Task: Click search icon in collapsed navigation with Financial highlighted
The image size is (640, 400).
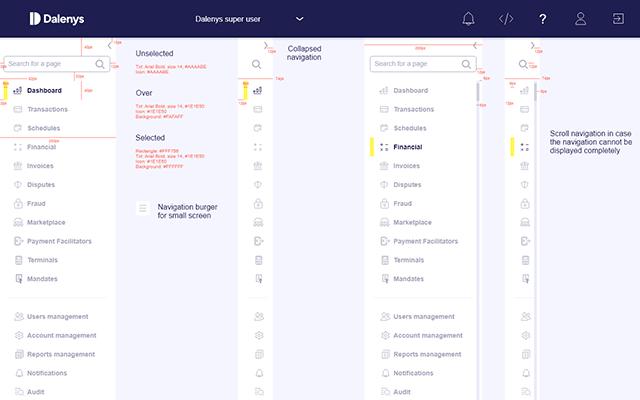Action: pyautogui.click(x=523, y=64)
